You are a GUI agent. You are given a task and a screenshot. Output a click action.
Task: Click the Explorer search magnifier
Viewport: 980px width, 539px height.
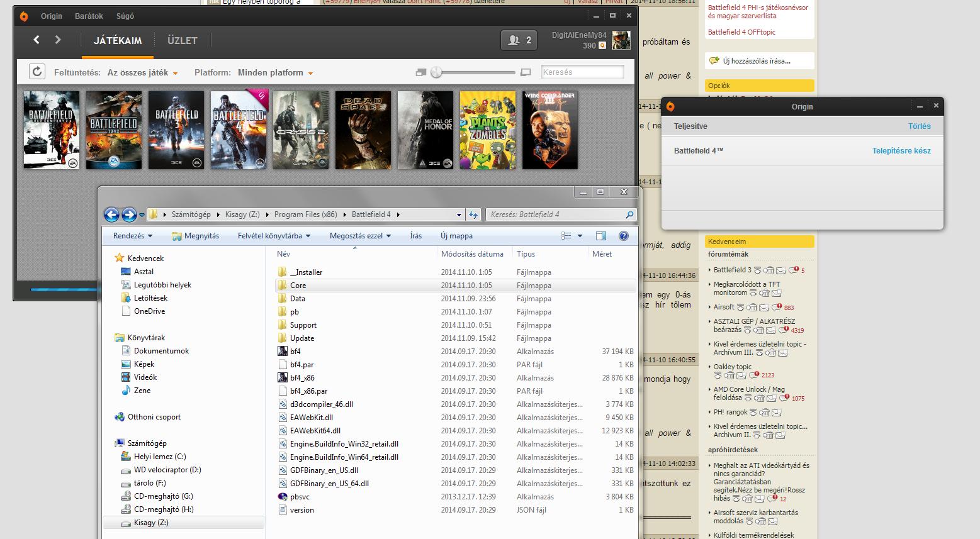629,214
